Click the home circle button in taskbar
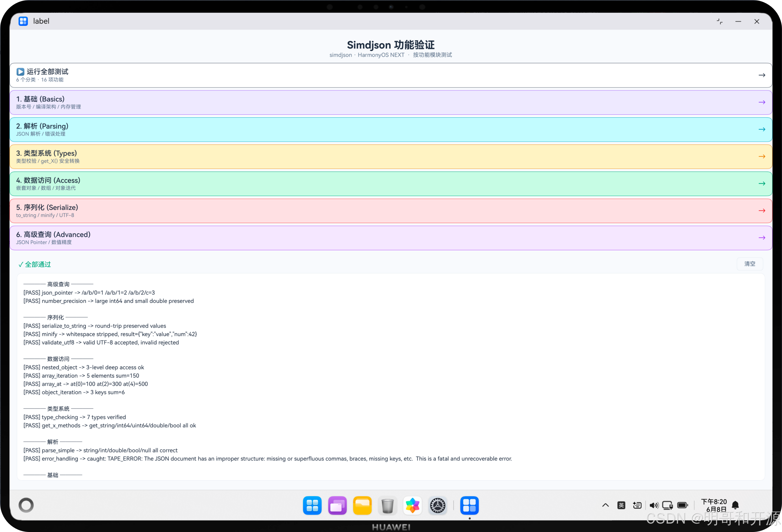 [x=26, y=505]
